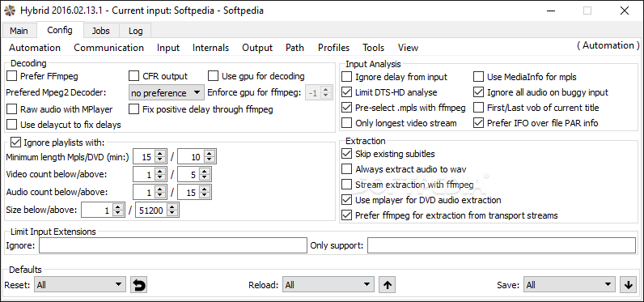Toggle Ignore playlists with checkbox
The height and width of the screenshot is (302, 644).
pyautogui.click(x=15, y=142)
